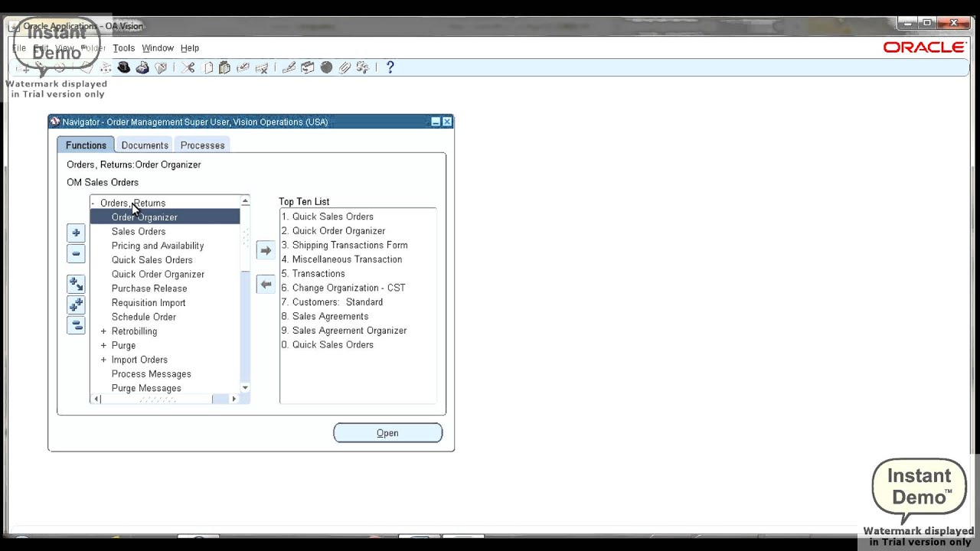Switch to the Processes tab
This screenshot has width=980, height=551.
(203, 145)
